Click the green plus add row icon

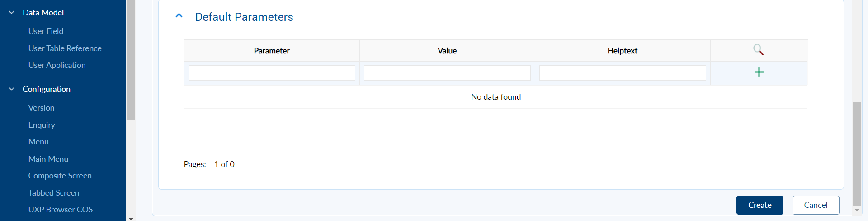759,72
